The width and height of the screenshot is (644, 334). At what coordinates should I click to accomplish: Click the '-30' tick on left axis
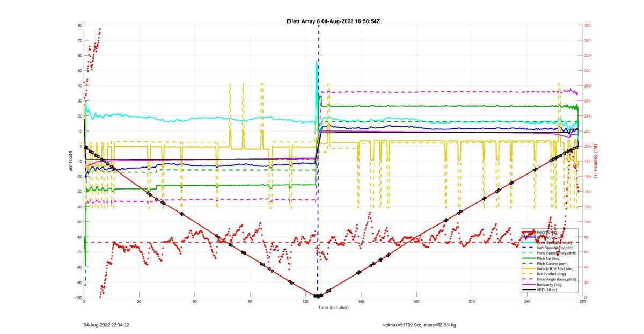point(78,192)
